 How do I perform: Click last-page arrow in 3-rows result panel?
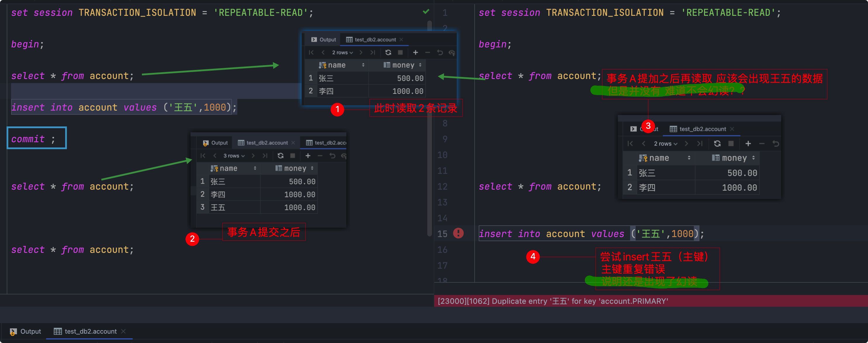pos(265,155)
